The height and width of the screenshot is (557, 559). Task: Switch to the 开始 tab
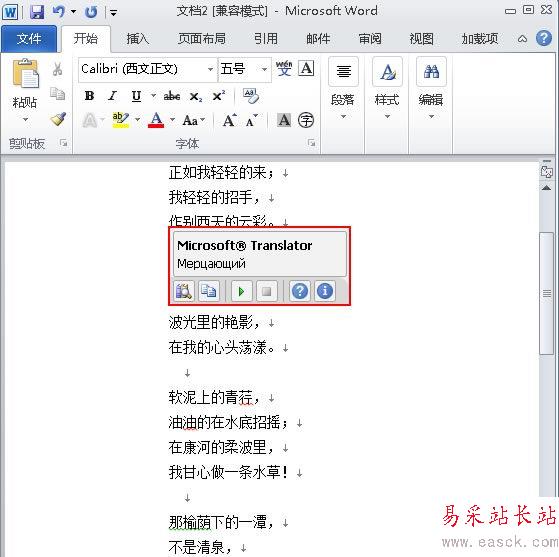click(x=86, y=39)
